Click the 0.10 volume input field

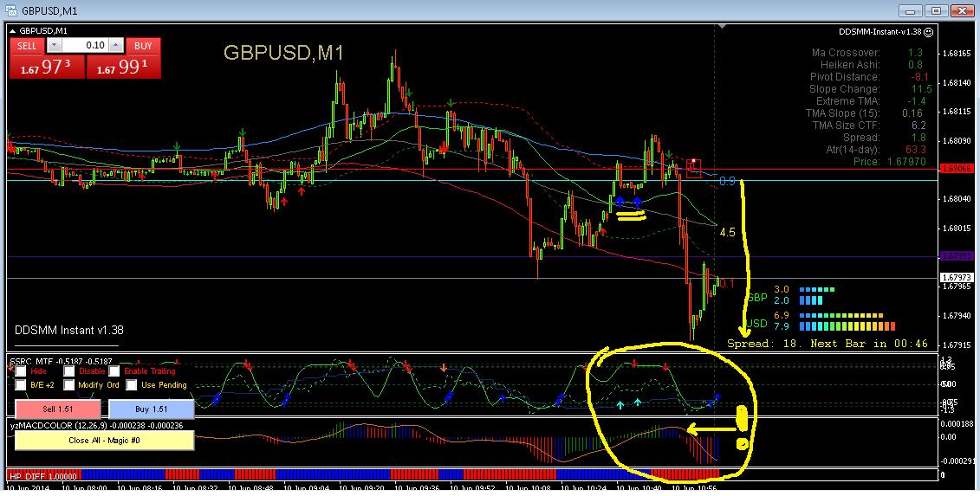point(85,46)
